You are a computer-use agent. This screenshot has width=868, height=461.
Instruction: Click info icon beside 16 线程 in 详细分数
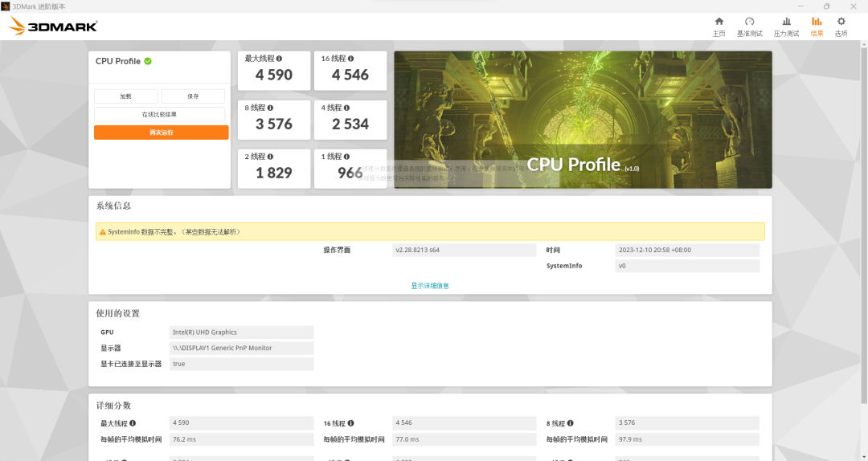(351, 423)
